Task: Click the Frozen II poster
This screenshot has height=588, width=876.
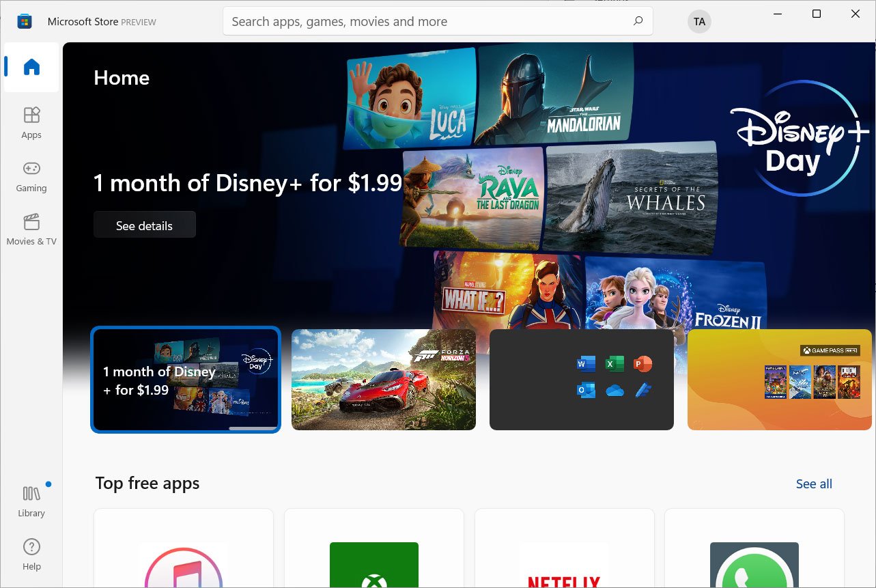Action: pos(676,294)
